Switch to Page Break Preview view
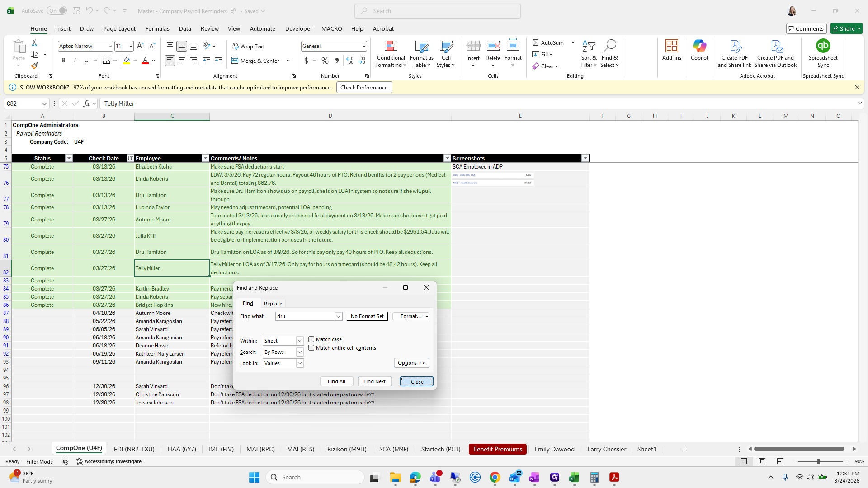 [780, 461]
